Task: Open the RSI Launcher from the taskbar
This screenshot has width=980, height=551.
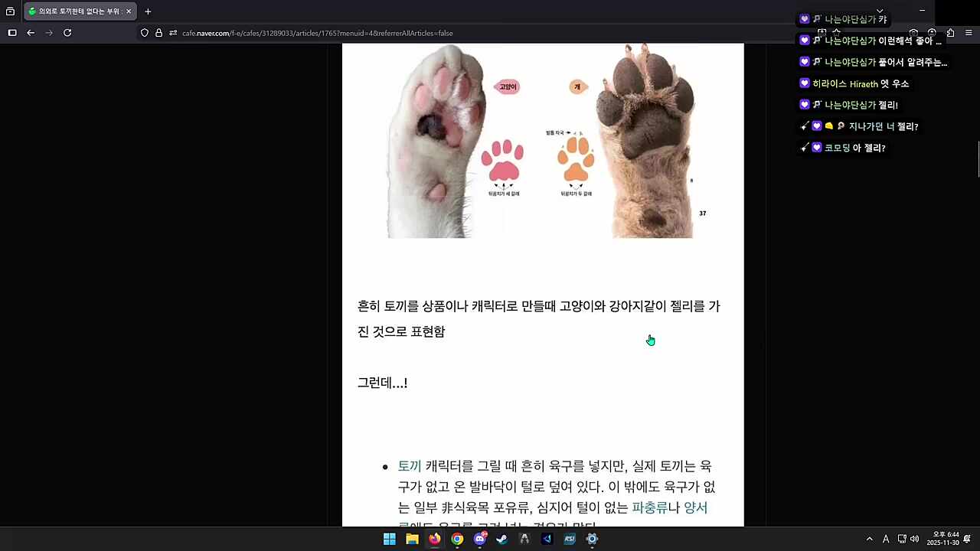Action: 568,540
